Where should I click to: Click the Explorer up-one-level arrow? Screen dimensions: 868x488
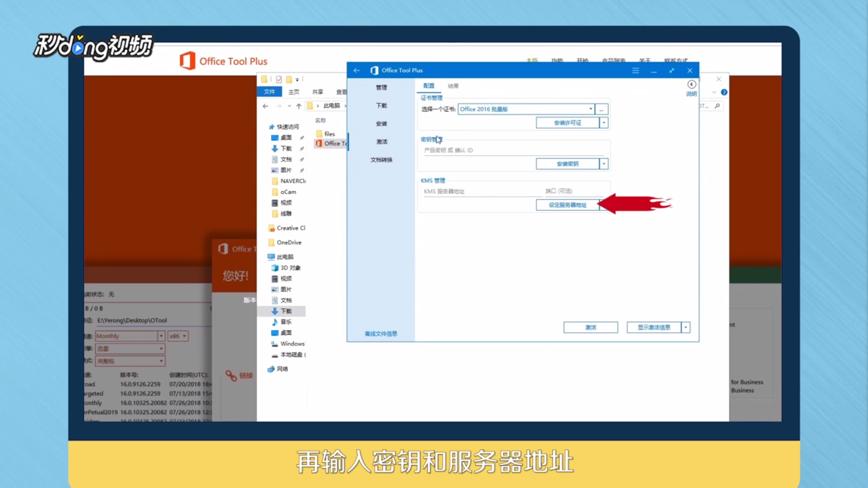tap(298, 106)
